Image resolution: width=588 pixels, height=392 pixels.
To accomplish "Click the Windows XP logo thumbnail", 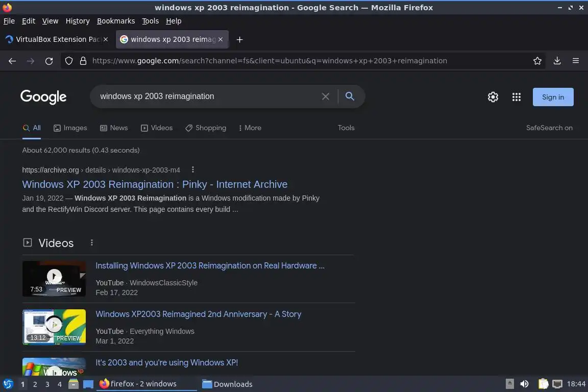I will pyautogui.click(x=54, y=367).
